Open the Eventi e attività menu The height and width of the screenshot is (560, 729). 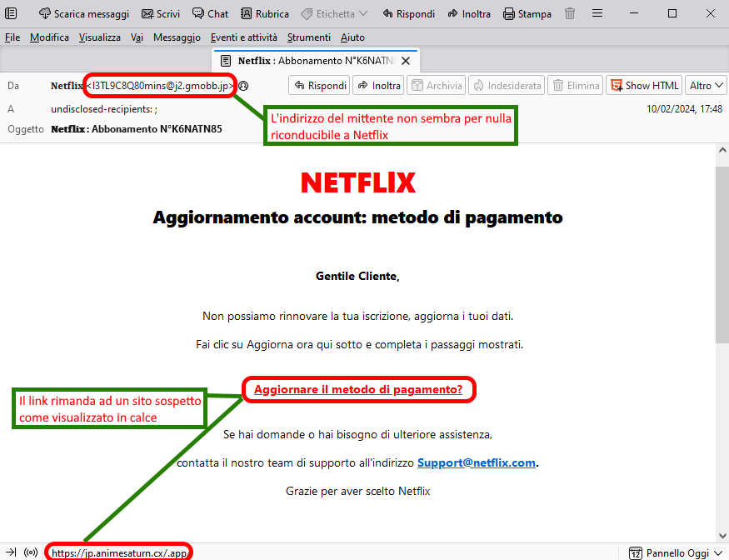point(243,37)
